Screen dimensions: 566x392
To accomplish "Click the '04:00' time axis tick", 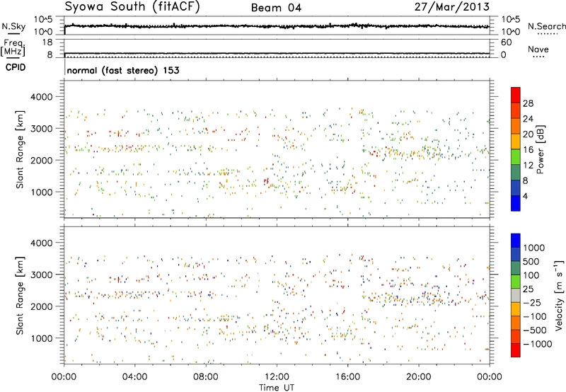I will coord(134,377).
